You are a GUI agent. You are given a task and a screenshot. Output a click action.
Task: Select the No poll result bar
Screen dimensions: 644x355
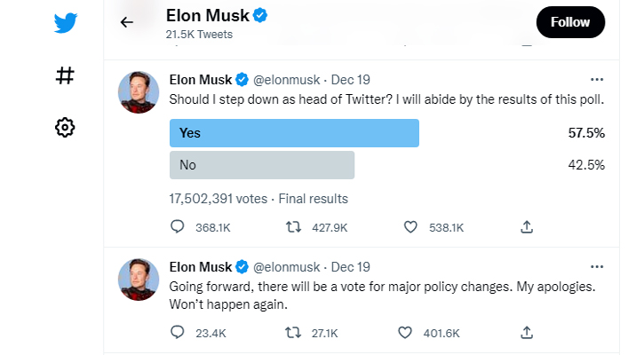click(262, 165)
